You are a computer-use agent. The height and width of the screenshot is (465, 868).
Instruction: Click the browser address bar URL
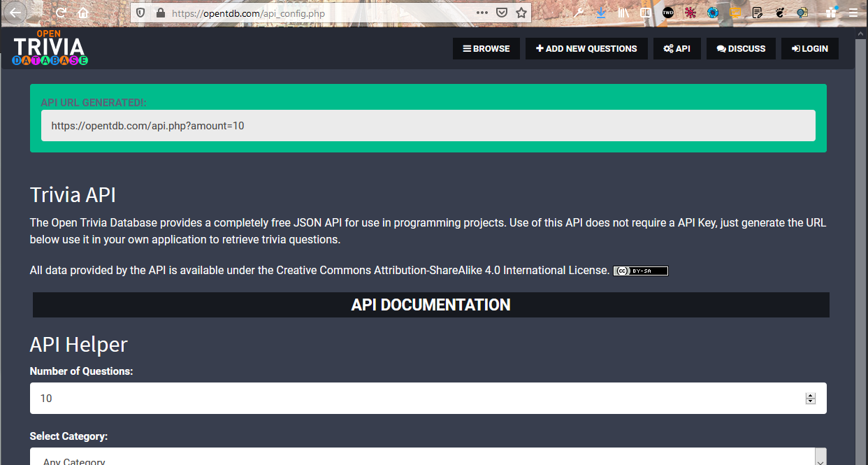(x=248, y=13)
